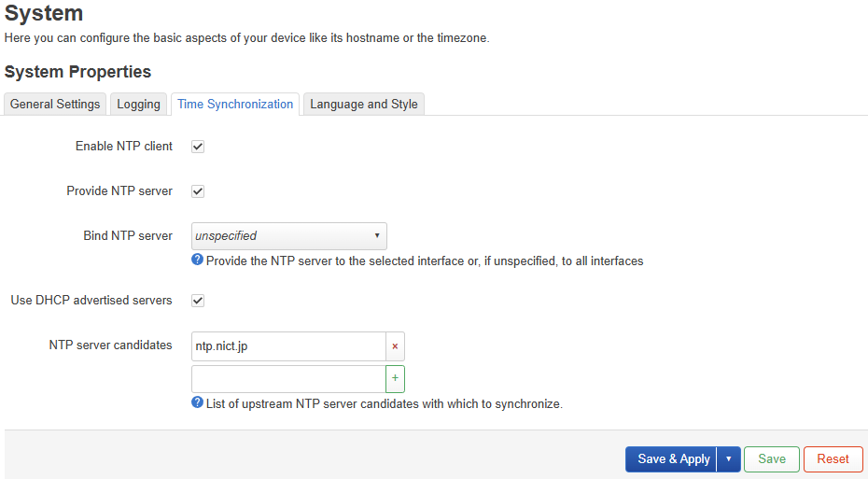Image resolution: width=868 pixels, height=479 pixels.
Task: Toggle the Provide NTP server checkbox
Action: coord(198,191)
